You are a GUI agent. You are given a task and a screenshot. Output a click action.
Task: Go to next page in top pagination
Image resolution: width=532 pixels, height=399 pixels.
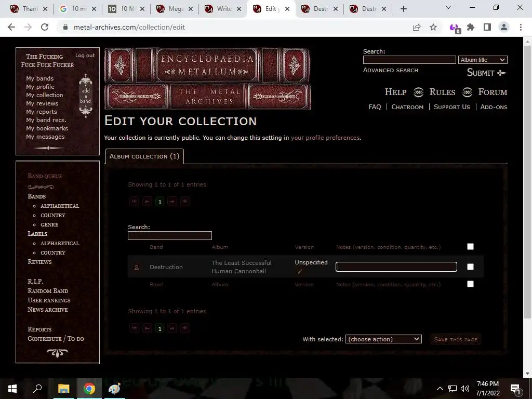tap(172, 202)
